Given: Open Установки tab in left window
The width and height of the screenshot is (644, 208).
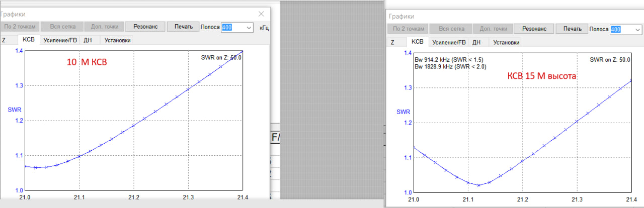Looking at the screenshot, I should [x=117, y=40].
